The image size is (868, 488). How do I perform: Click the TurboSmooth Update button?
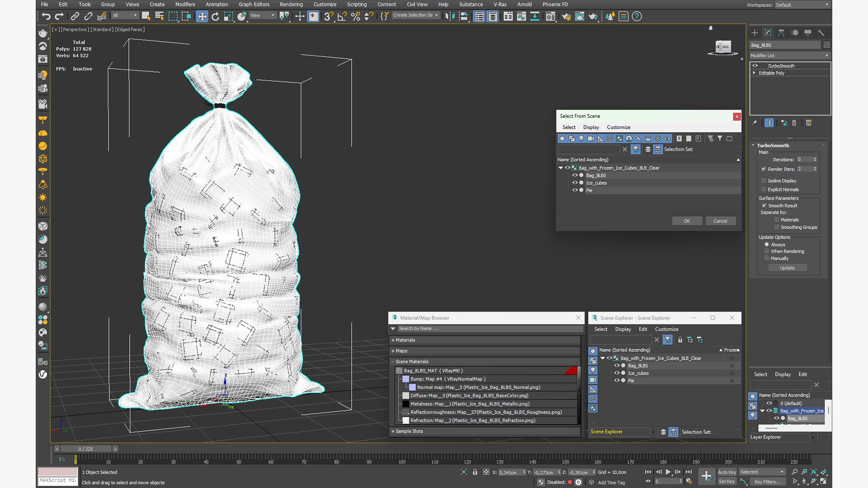pyautogui.click(x=787, y=268)
